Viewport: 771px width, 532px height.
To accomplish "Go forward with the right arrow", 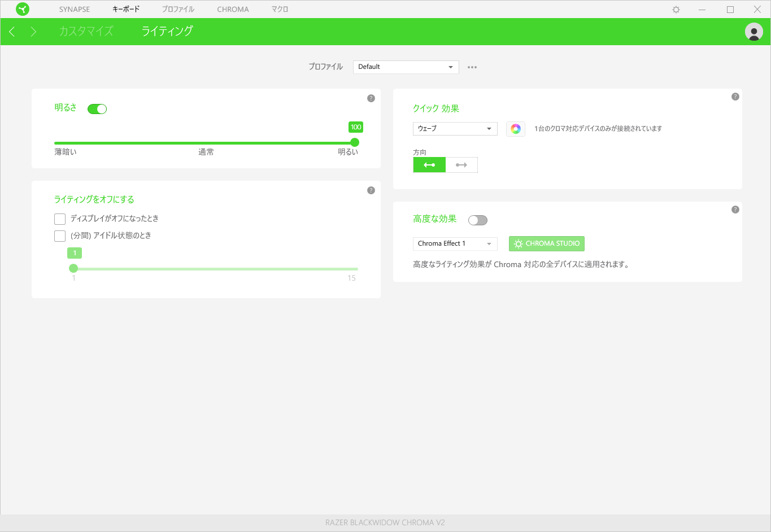I will 33,32.
